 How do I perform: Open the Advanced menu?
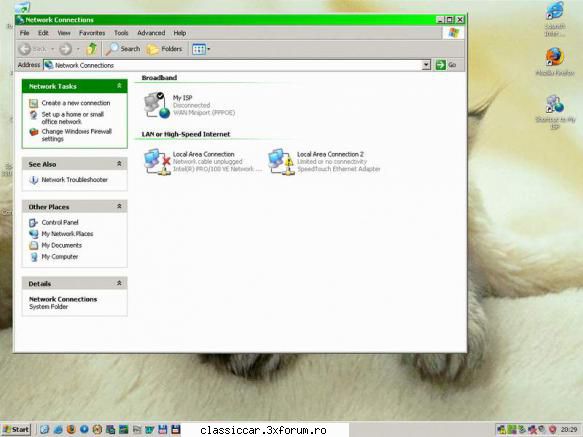[x=151, y=33]
